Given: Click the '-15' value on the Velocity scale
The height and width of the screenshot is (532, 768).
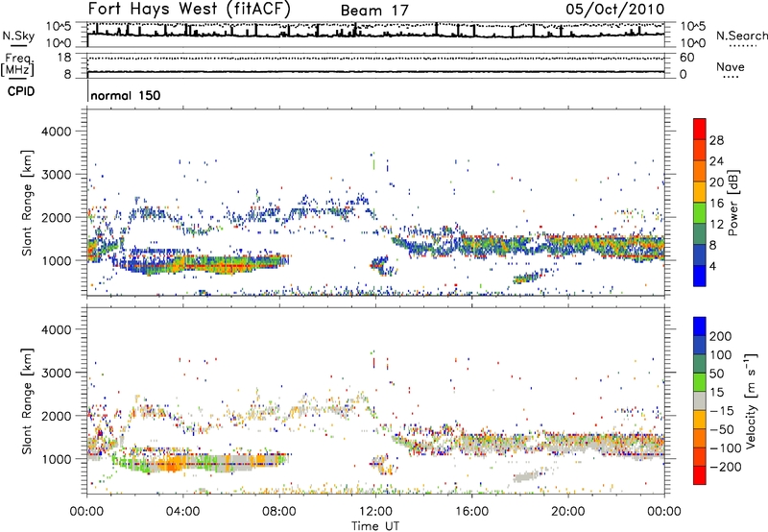Looking at the screenshot, I should pos(722,411).
